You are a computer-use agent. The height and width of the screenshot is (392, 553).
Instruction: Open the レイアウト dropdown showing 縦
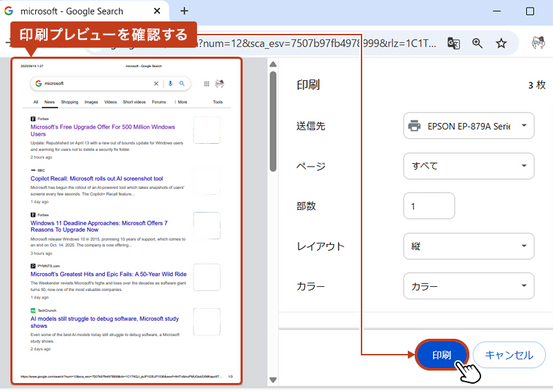pyautogui.click(x=469, y=246)
